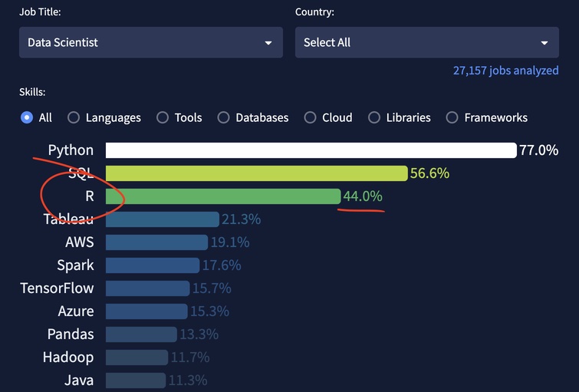579x392 pixels.
Task: Filter skills by Cloud
Action: [310, 117]
